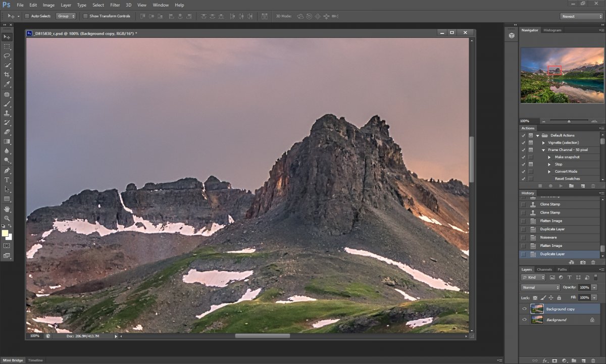Screen dimensions: 606x364
Task: Click the Background copy layer thumbnail
Action: 537,309
